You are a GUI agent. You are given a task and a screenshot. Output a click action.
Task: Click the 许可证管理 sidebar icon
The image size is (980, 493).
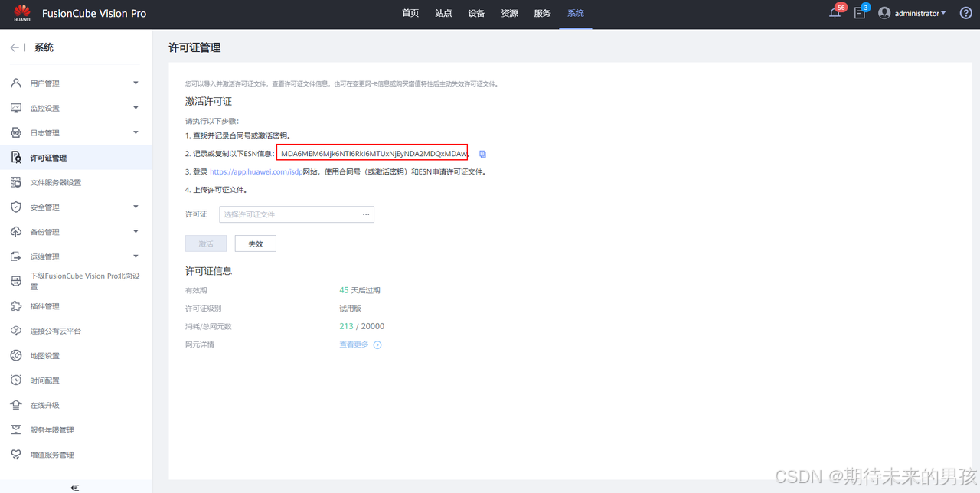click(16, 158)
